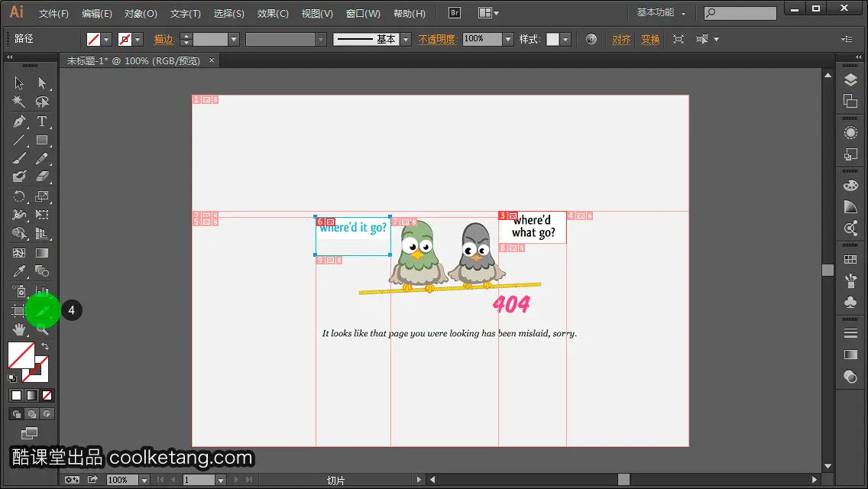Select the Artboard tool
The image size is (868, 489).
[19, 310]
